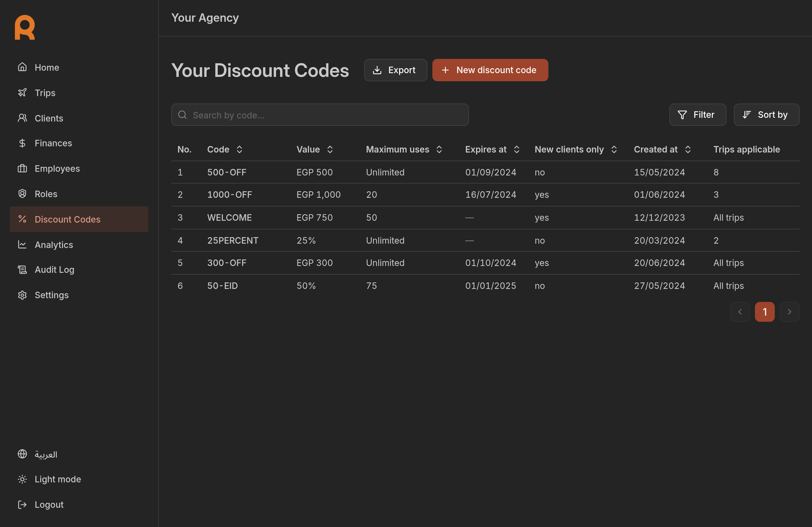Screen dimensions: 812x527
Task: Click the orange R logo
Action: (x=25, y=27)
